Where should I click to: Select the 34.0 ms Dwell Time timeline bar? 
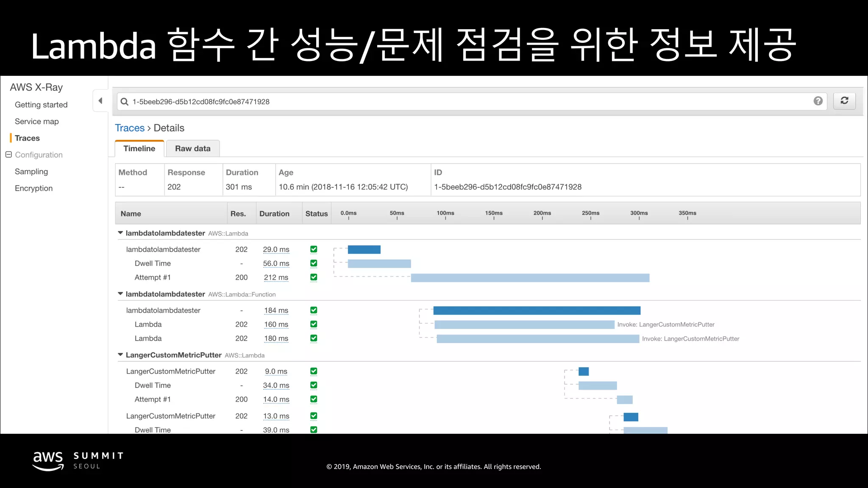(x=598, y=385)
